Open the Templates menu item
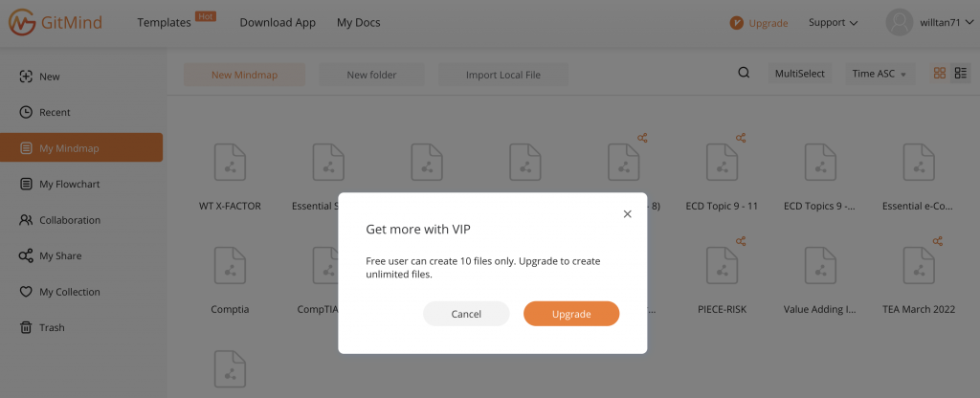Viewport: 980px width, 398px height. tap(164, 23)
